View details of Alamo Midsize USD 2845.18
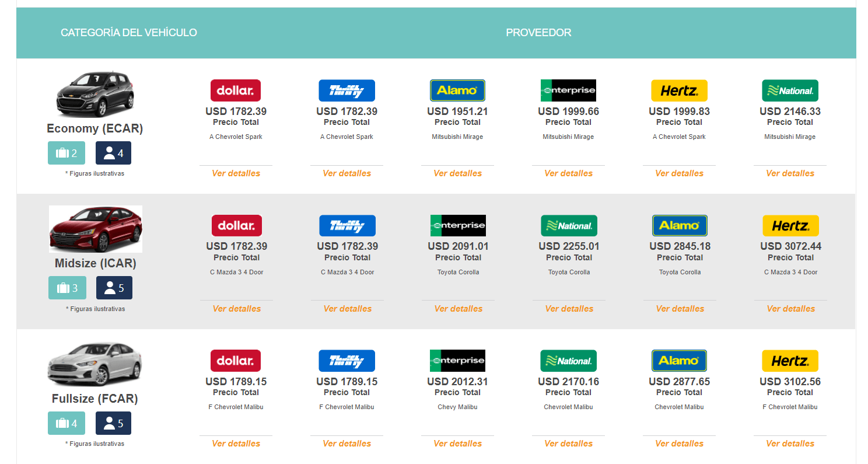 coord(680,309)
